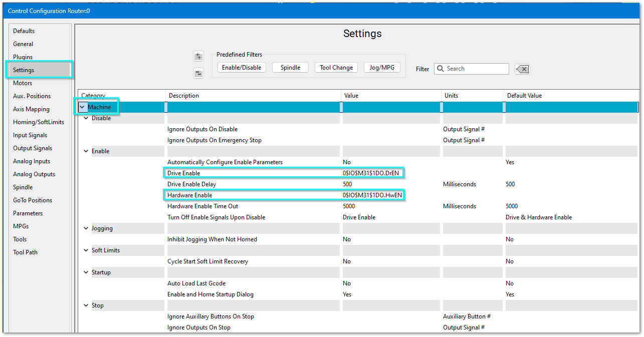Apply the Enable/Disable predefined filter
The width and height of the screenshot is (644, 337).
(242, 68)
